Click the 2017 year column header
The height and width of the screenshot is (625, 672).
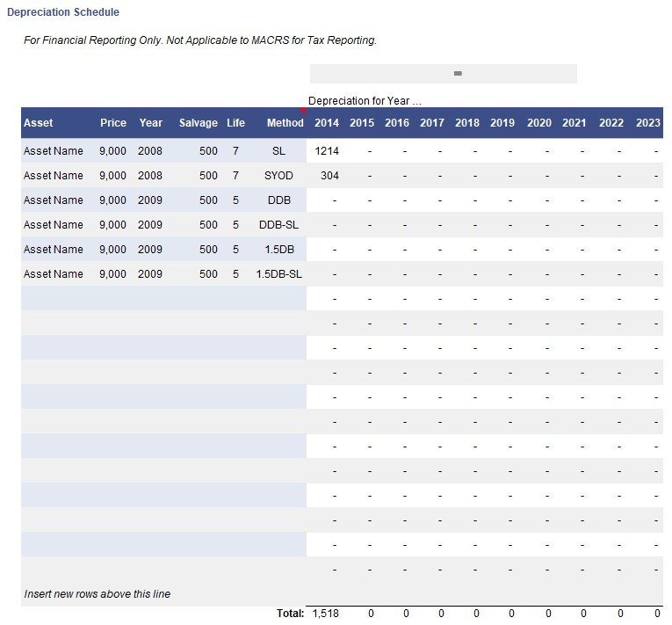pos(432,123)
